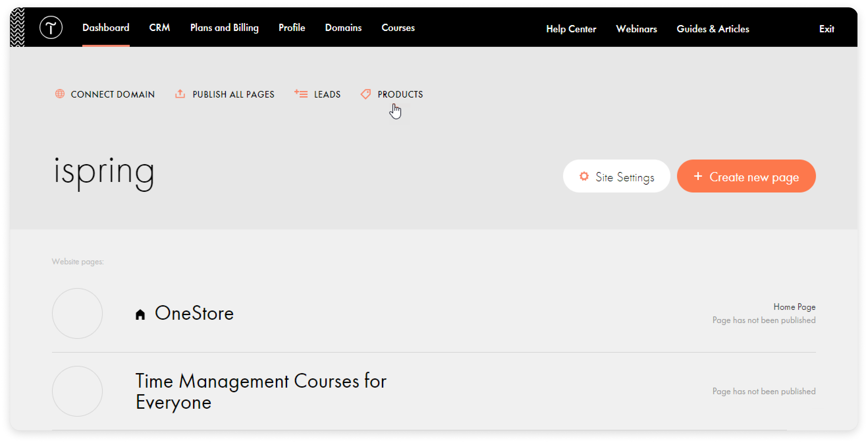Click the globe icon beside Connect Domain
This screenshot has width=868, height=443.
click(x=60, y=94)
